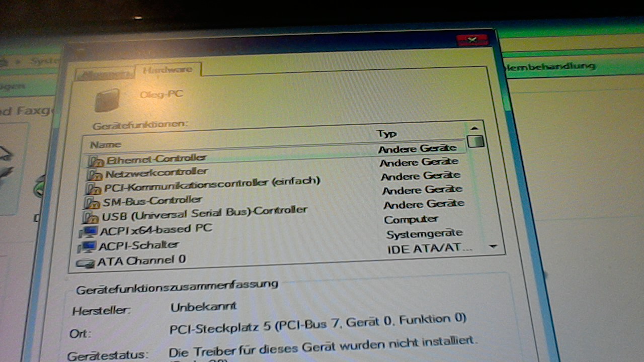
Task: Click the ACPI x64-based PC monitor icon
Action: click(89, 232)
